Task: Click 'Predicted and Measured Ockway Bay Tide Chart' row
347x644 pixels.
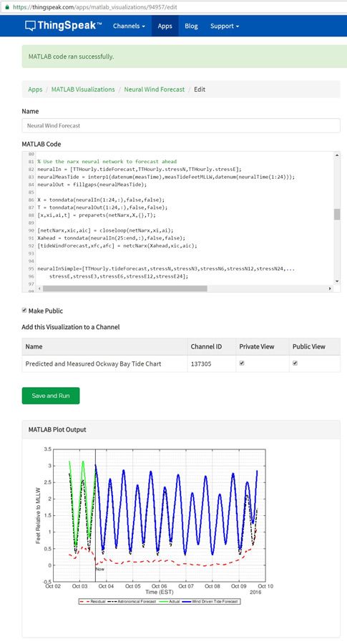Action: click(181, 364)
